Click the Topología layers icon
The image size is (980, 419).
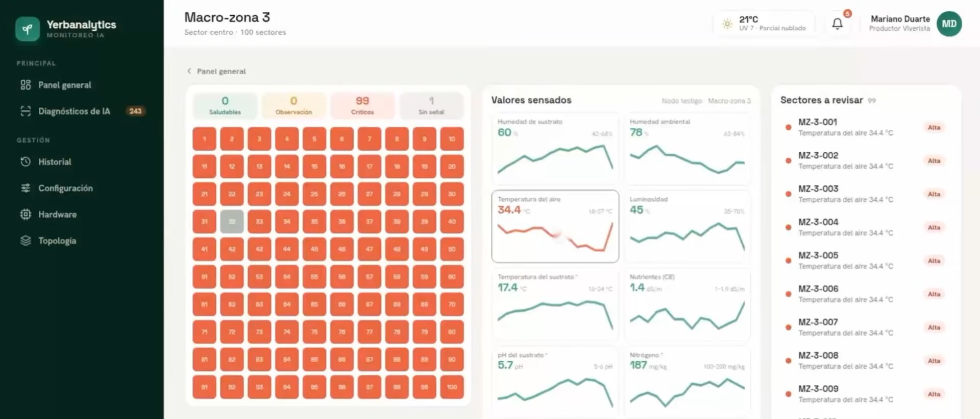click(26, 241)
